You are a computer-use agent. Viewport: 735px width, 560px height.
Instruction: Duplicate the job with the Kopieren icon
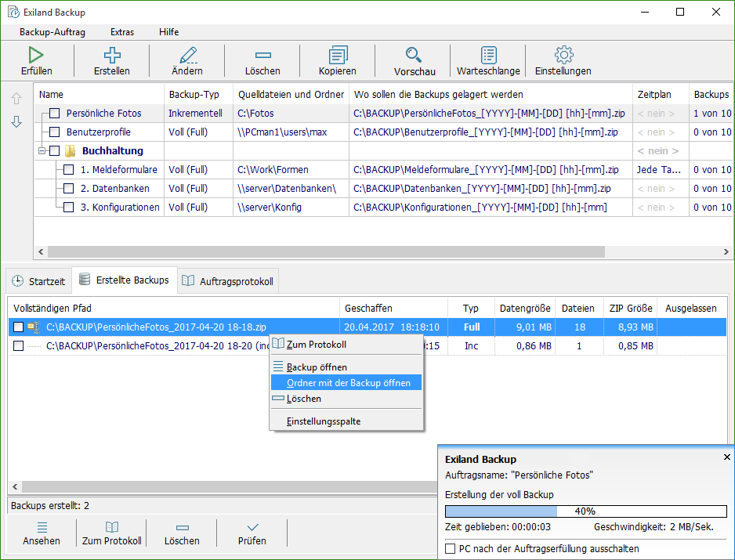coord(338,55)
